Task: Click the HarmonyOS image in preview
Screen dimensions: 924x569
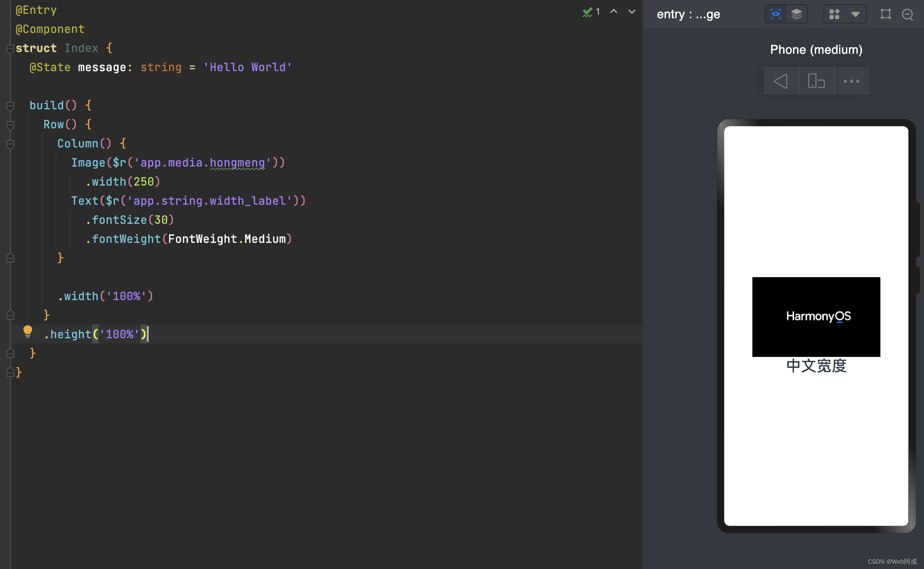Action: pyautogui.click(x=816, y=317)
